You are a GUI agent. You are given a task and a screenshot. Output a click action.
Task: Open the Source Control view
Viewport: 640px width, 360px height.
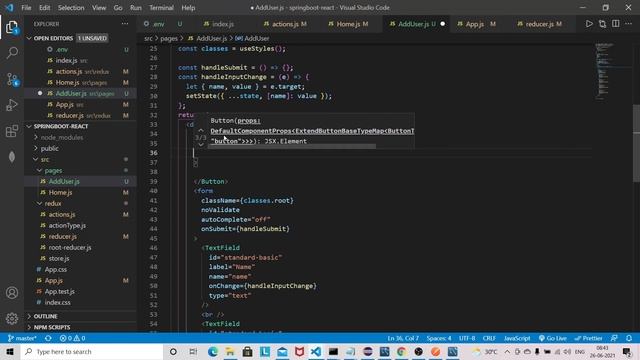[12, 79]
